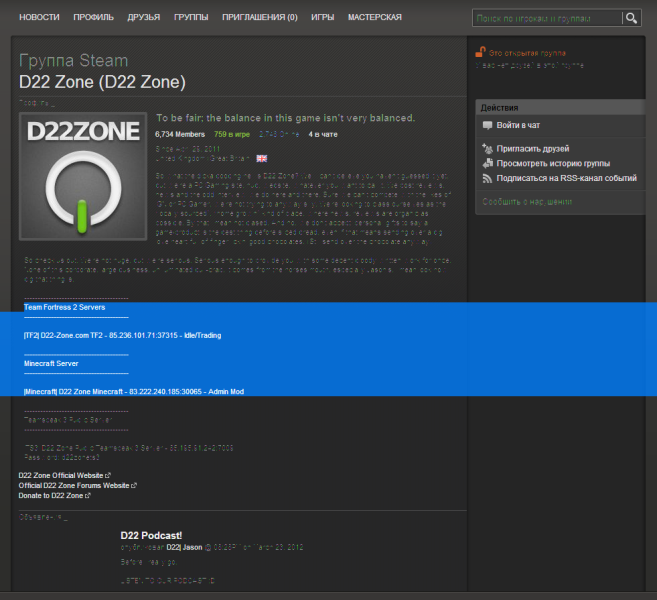
Task: Click the 759 в игре count
Action: click(232, 134)
